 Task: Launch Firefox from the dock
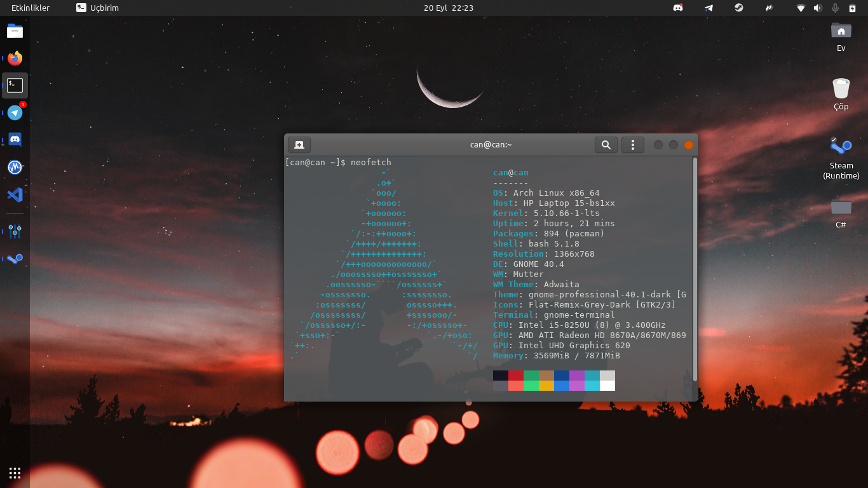point(15,58)
